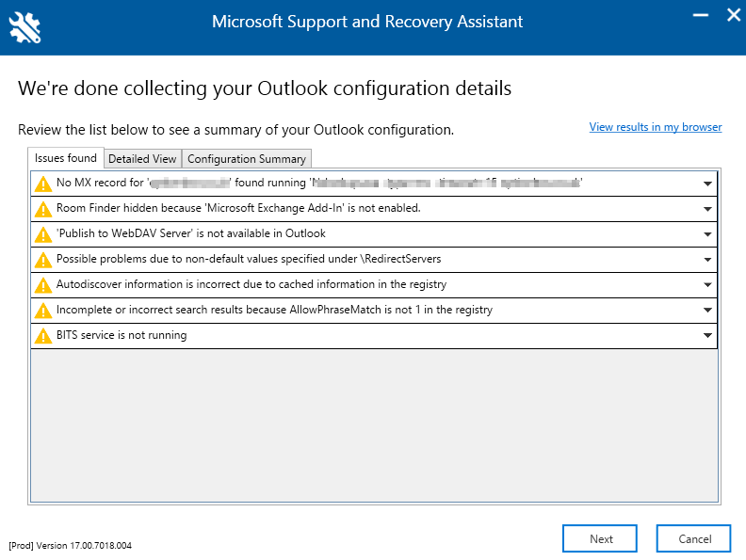Expand the BITS service not running arrow

click(707, 335)
